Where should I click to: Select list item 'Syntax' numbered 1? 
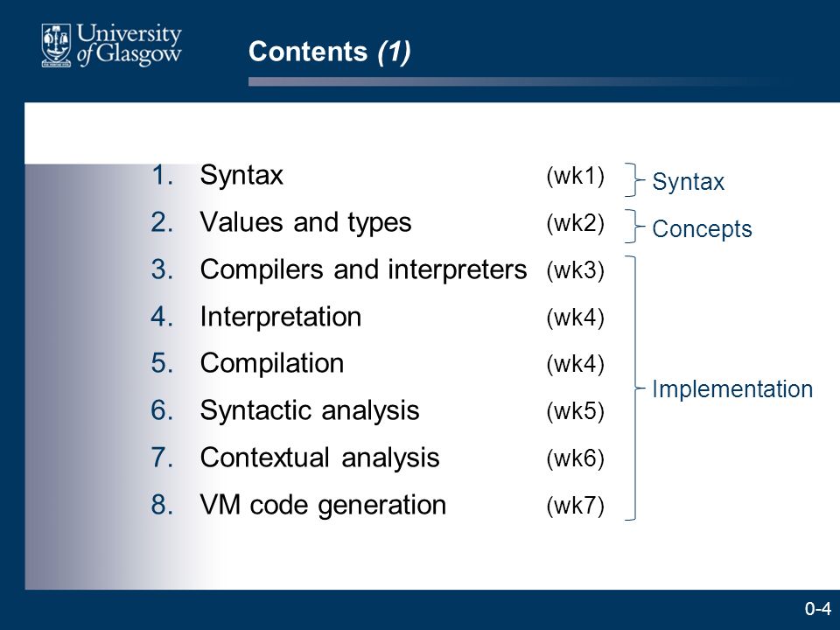click(x=241, y=175)
